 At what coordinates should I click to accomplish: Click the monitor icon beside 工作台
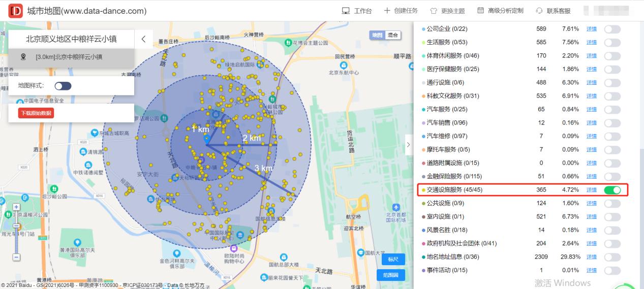coord(346,11)
